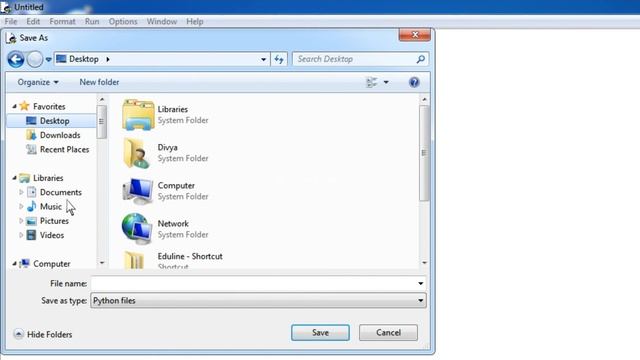This screenshot has height=360, width=640.
Task: Click the Libraries folder icon in file list
Action: pos(138,115)
